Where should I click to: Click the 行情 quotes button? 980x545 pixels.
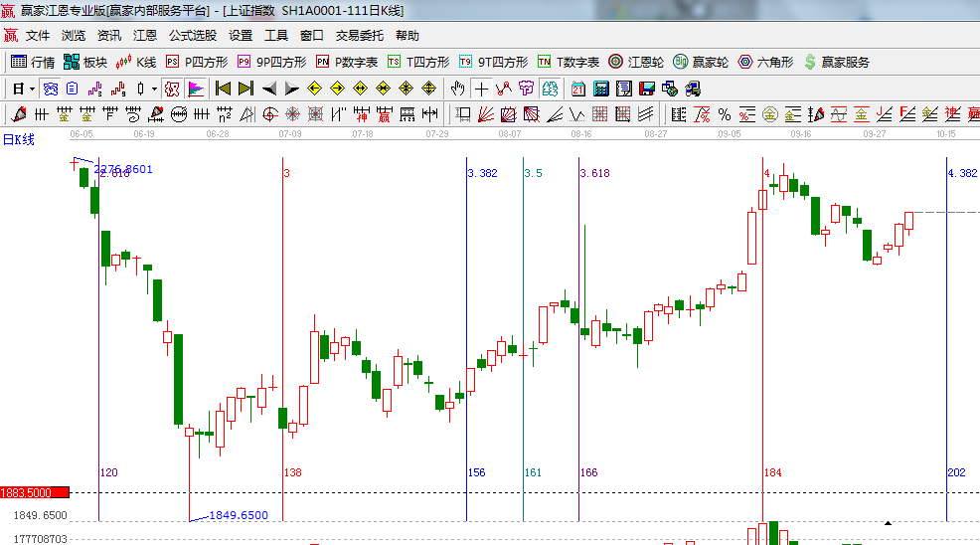click(33, 62)
